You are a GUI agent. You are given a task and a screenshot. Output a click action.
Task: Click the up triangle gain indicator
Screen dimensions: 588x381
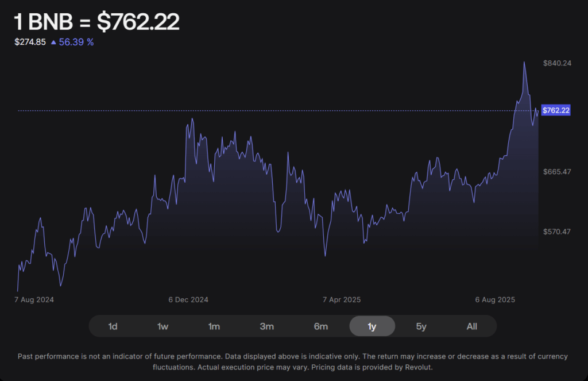point(53,43)
